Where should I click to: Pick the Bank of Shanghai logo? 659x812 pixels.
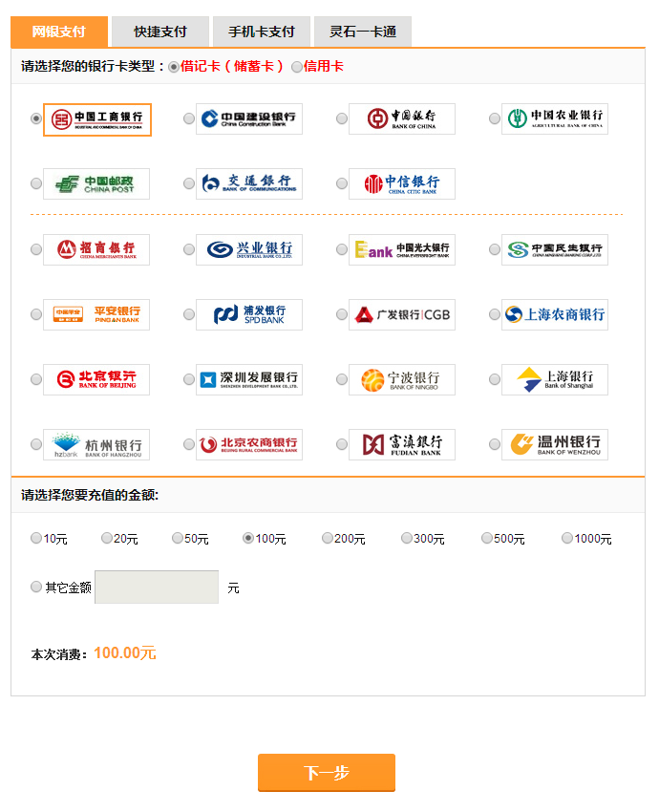pyautogui.click(x=555, y=379)
